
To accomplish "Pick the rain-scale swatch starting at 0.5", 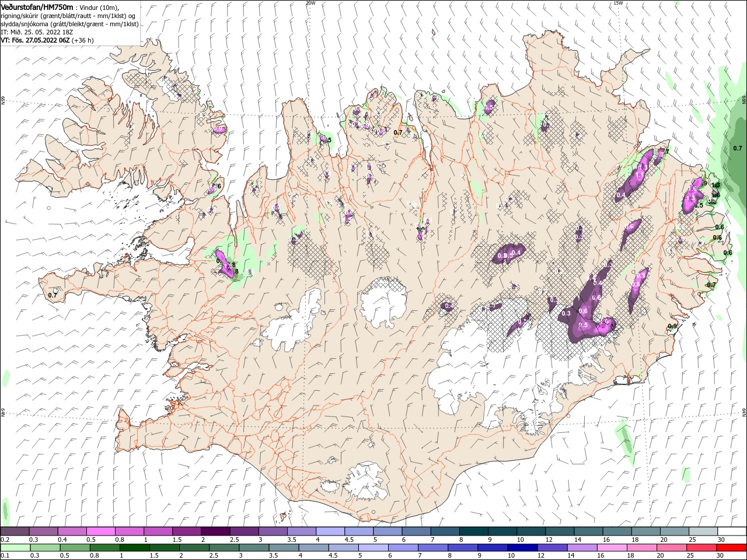I will [75, 548].
